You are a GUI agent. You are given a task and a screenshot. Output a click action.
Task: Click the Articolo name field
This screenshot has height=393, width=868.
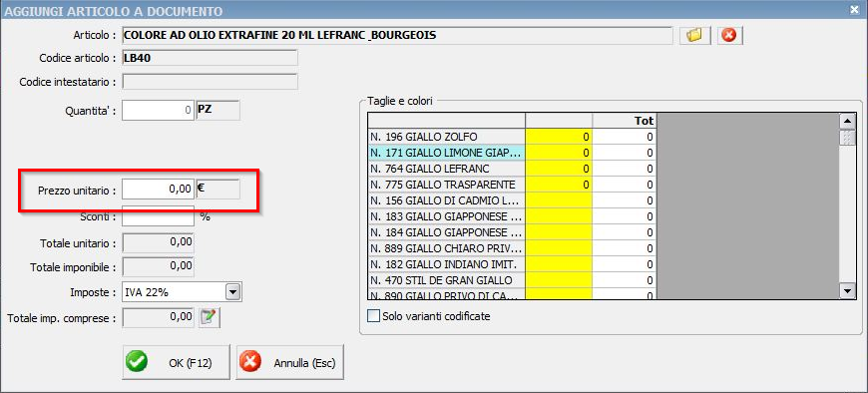pos(397,36)
